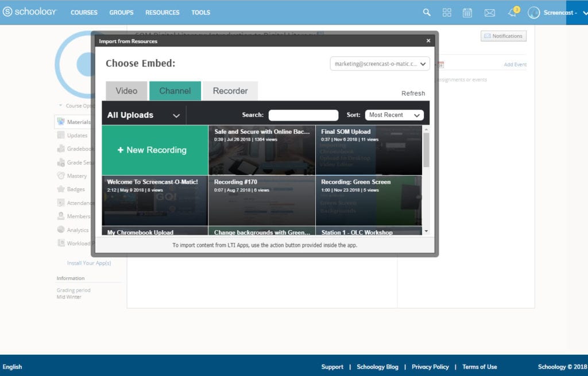The height and width of the screenshot is (376, 588).
Task: Open the calendar icon in header
Action: pos(467,13)
